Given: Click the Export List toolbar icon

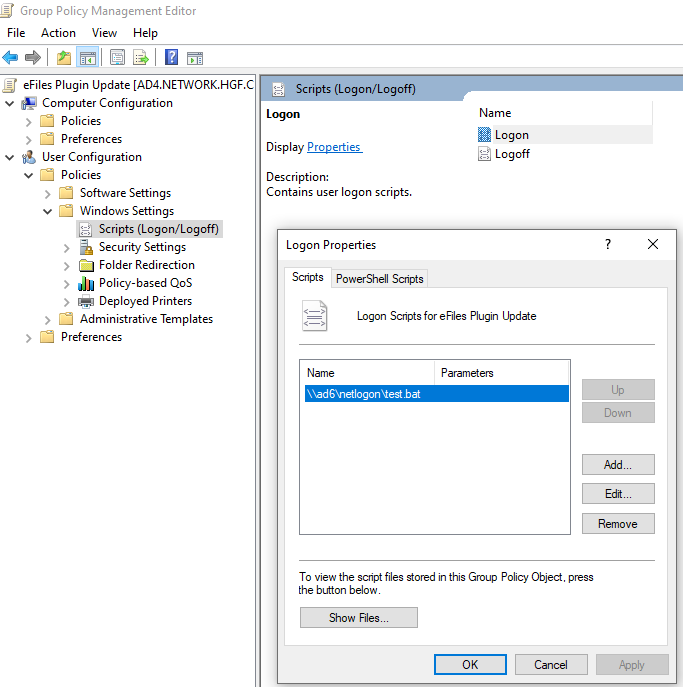Looking at the screenshot, I should (x=141, y=58).
